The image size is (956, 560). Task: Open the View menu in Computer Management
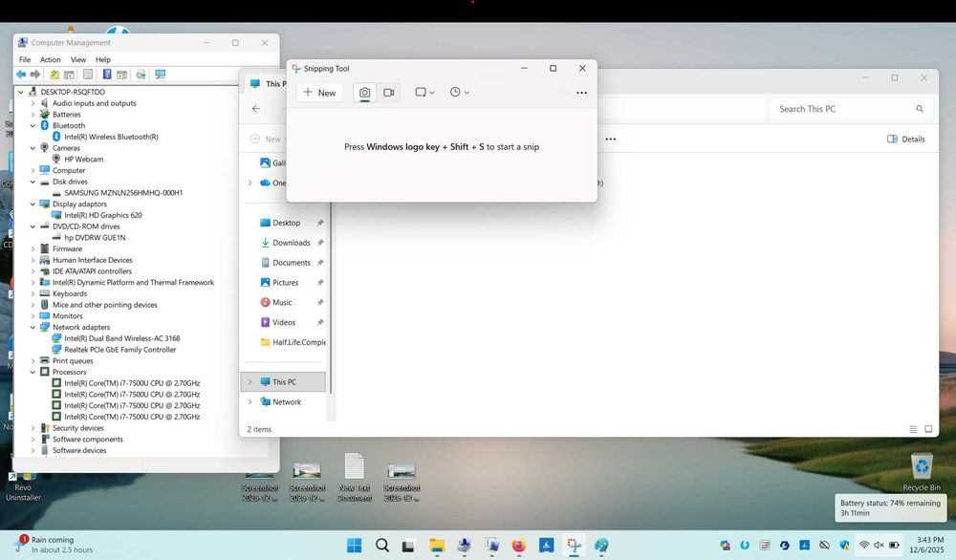[x=78, y=59]
